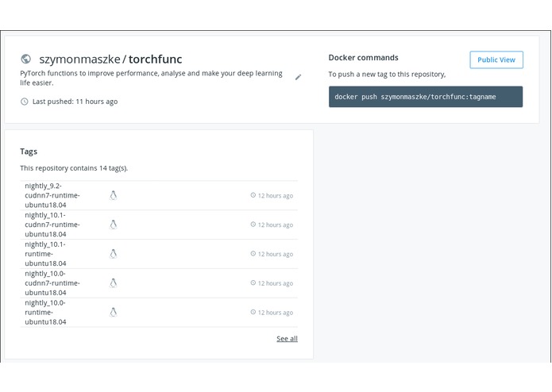This screenshot has height=392, width=552.
Task: Click clock icon in nightly_10.1-runtime row
Action: pyautogui.click(x=253, y=253)
